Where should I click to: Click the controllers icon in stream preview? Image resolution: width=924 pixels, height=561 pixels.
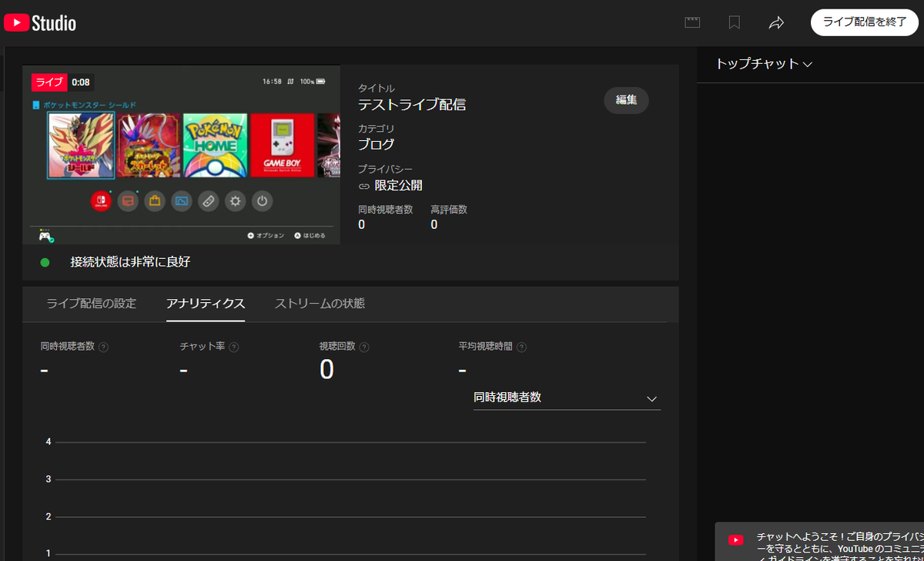pyautogui.click(x=209, y=201)
